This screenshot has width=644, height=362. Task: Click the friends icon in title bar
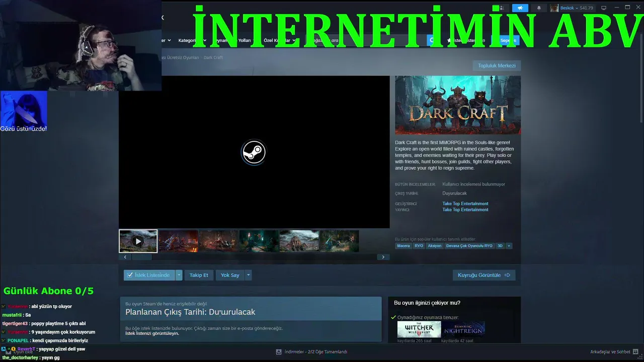coord(501,8)
